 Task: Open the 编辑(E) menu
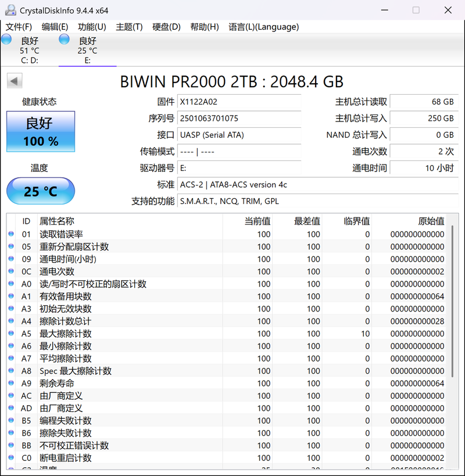pyautogui.click(x=55, y=27)
